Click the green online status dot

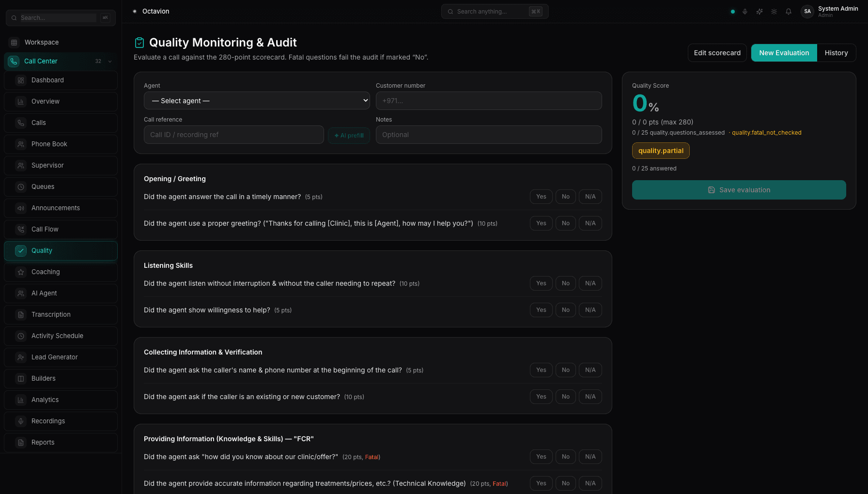[x=732, y=12]
